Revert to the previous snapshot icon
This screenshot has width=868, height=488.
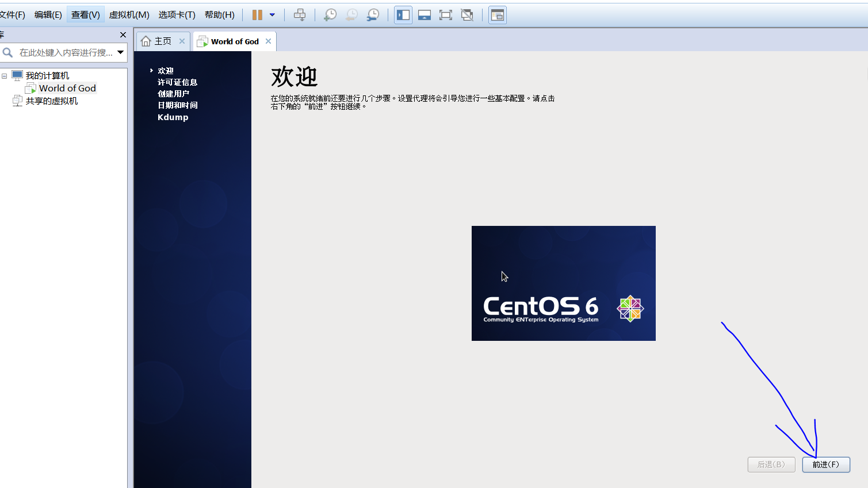click(x=351, y=15)
